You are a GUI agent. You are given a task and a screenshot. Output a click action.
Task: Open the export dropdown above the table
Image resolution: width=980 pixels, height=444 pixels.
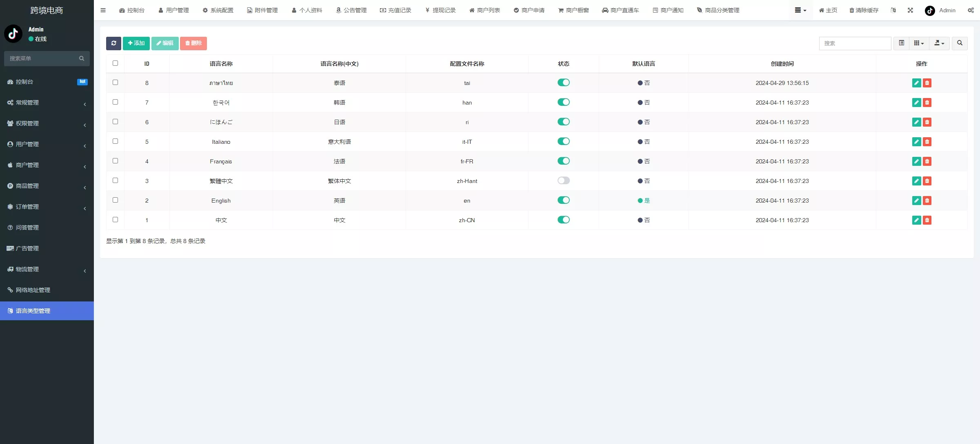pyautogui.click(x=939, y=43)
